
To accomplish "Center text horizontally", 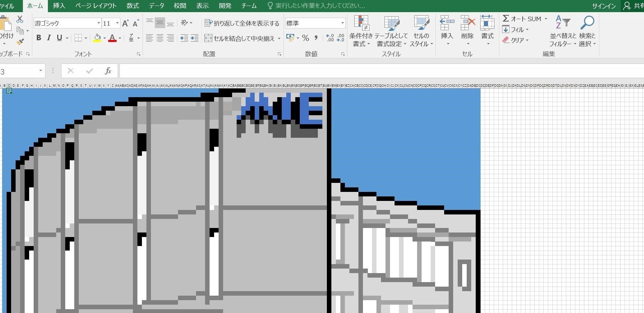I will pyautogui.click(x=160, y=38).
